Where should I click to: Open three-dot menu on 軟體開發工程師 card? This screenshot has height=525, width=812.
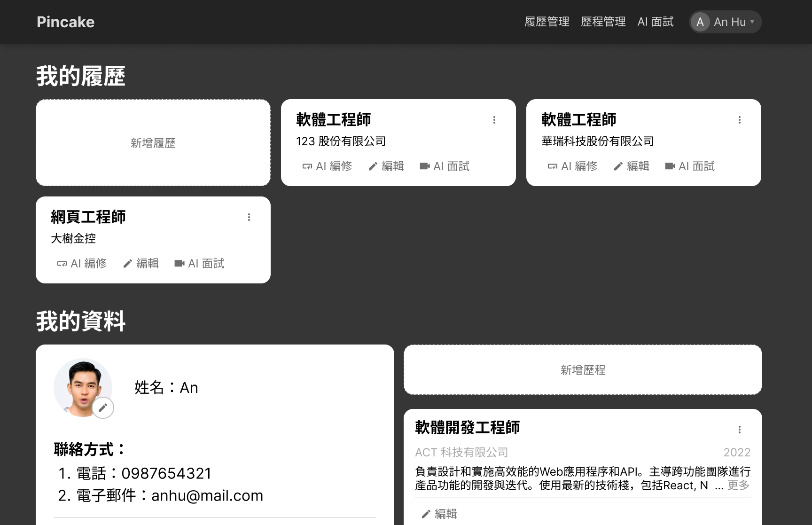pyautogui.click(x=739, y=430)
